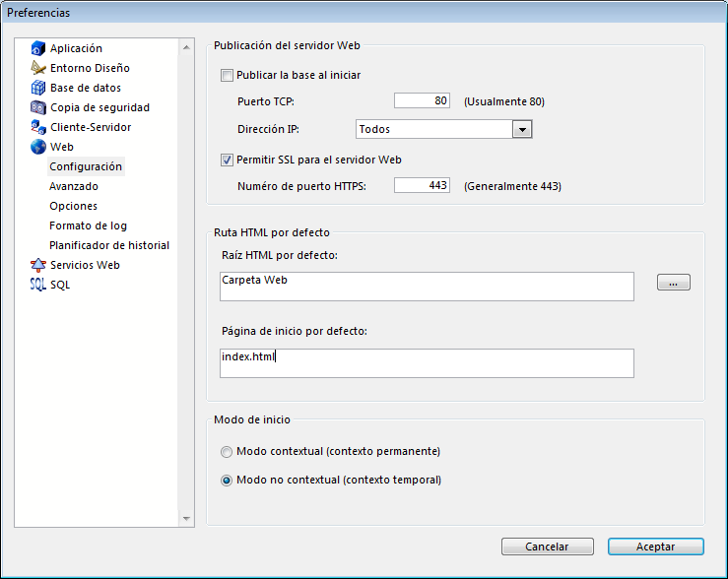Click the Base de datos icon
This screenshot has height=579, width=728.
pyautogui.click(x=38, y=88)
